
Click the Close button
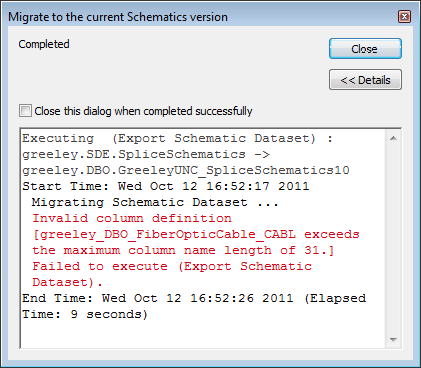pos(365,49)
